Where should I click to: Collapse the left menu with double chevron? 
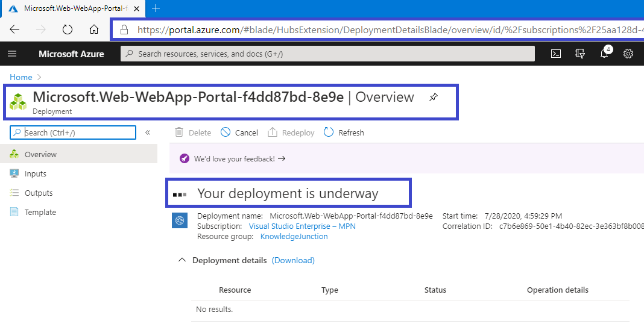(148, 132)
